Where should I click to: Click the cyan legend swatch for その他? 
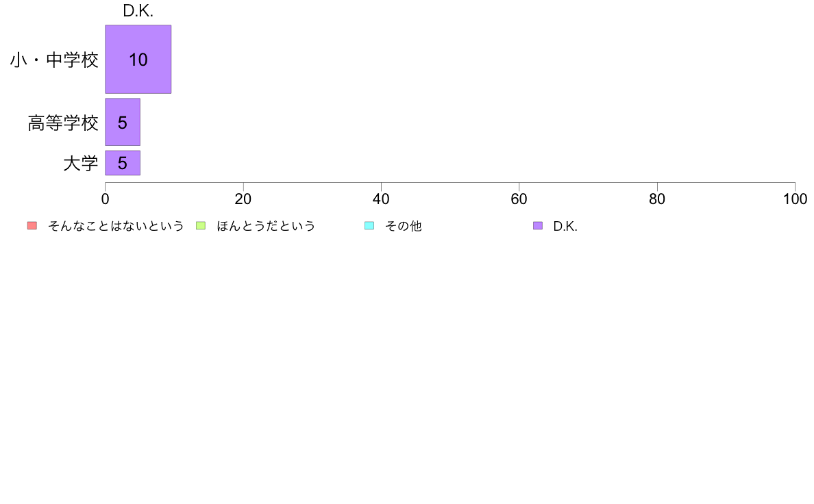pos(369,226)
